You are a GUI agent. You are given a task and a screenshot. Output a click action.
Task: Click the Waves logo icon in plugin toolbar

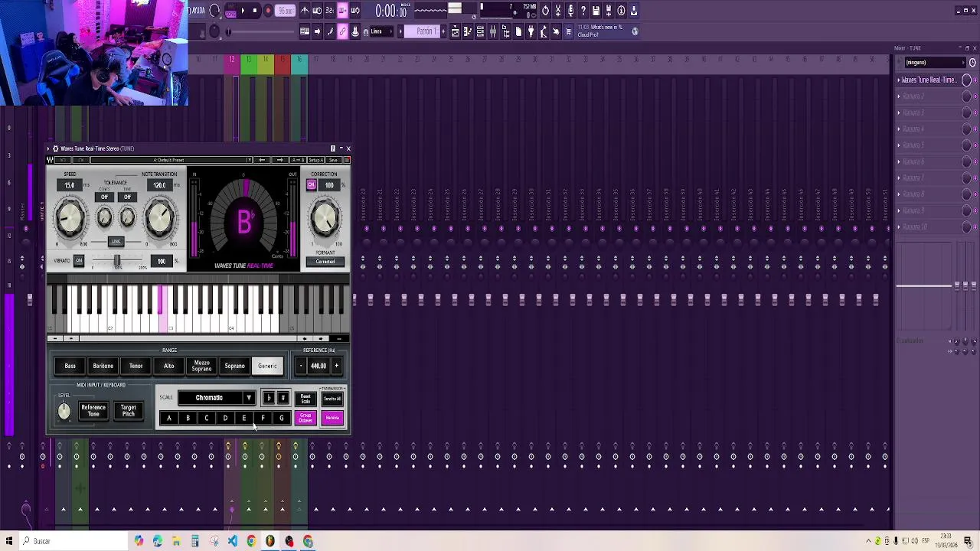pos(50,160)
